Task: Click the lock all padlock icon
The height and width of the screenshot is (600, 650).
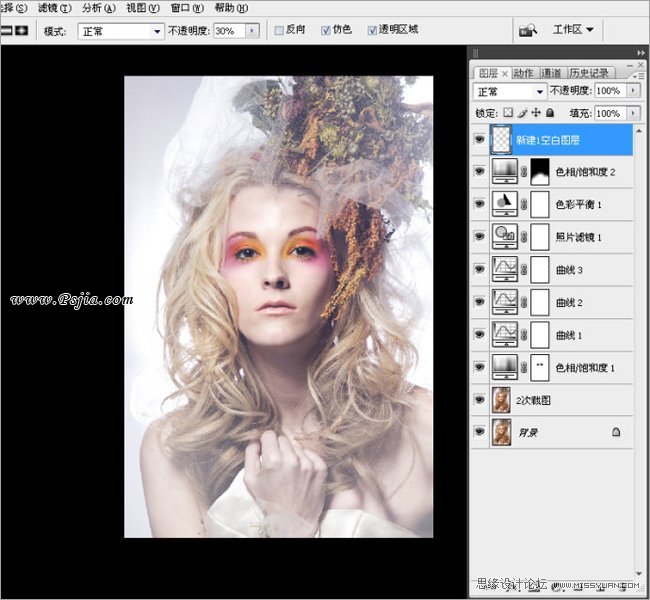Action: click(548, 113)
